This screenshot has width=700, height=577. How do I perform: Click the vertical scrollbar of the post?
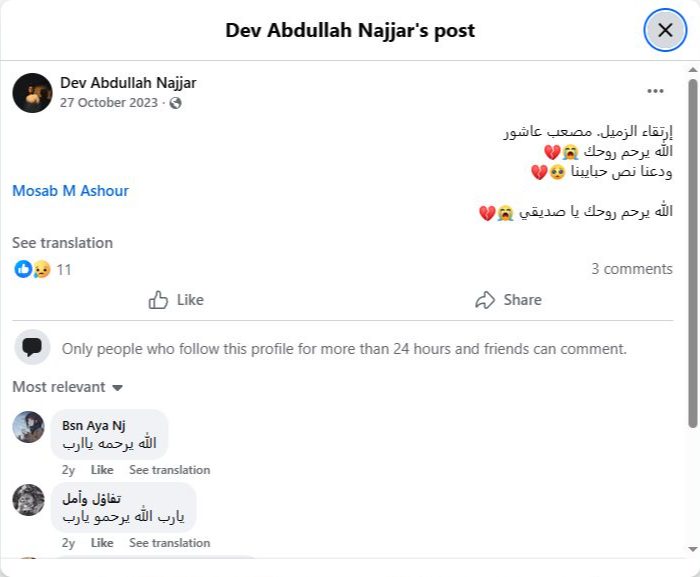(691, 250)
